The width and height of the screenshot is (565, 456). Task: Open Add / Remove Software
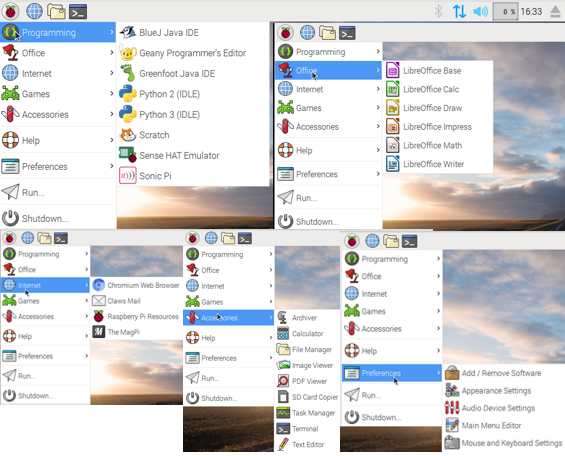pos(504,373)
